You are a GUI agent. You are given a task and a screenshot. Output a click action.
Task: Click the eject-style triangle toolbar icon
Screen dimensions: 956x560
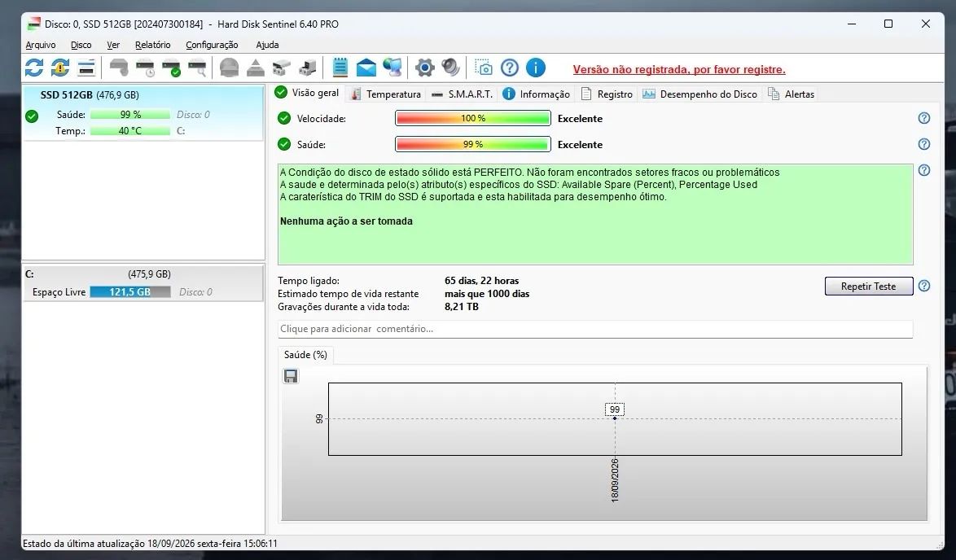coord(255,68)
